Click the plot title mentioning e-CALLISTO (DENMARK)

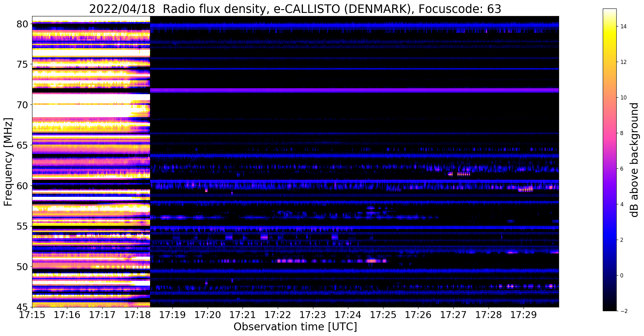[295, 9]
